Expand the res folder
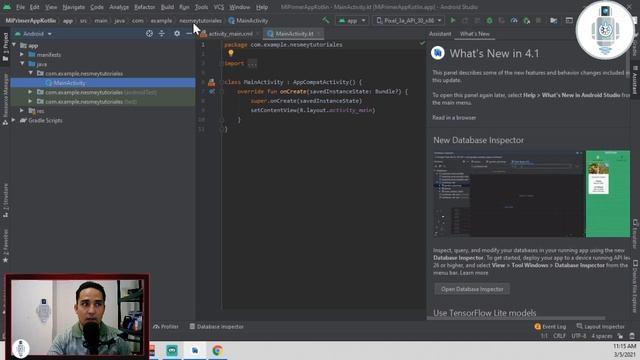Viewport: 640px width, 360px height. click(x=22, y=111)
